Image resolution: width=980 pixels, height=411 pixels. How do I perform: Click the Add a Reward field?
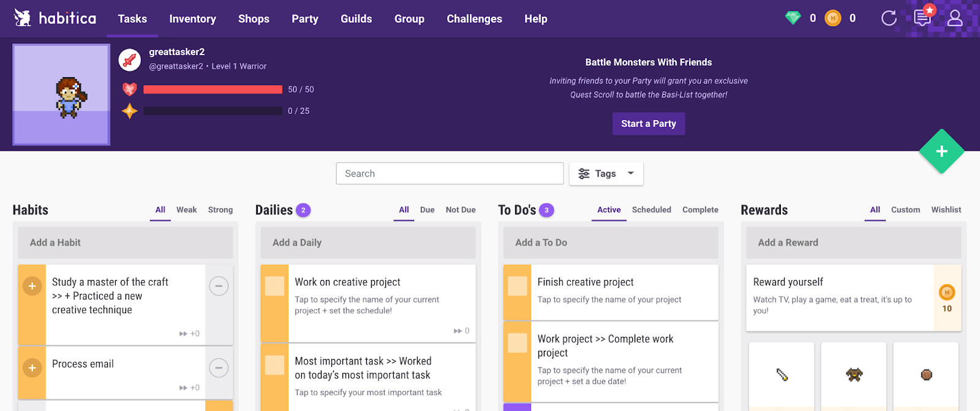(854, 243)
